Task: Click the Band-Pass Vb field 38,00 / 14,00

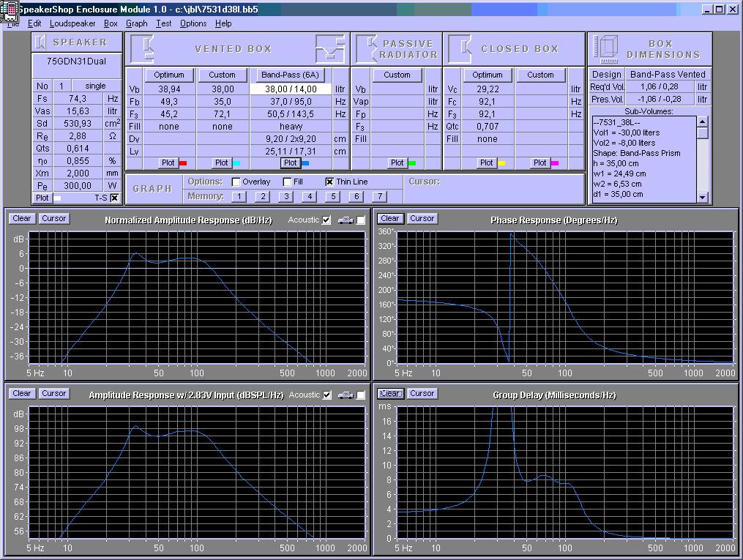Action: [291, 89]
